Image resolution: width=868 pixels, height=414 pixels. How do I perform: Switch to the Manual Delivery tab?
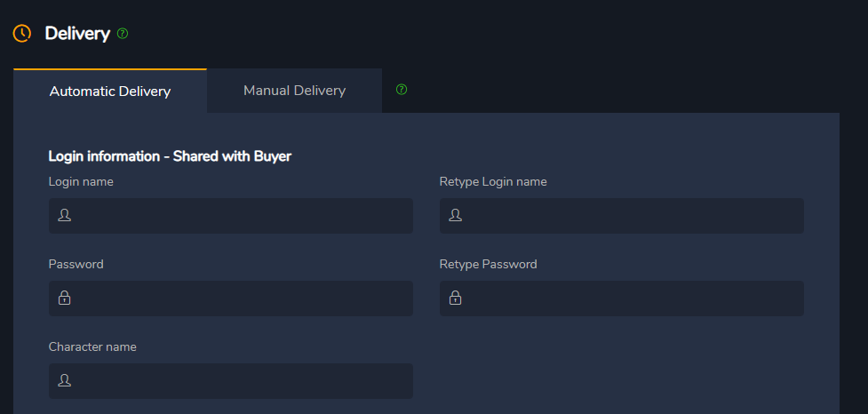[294, 91]
